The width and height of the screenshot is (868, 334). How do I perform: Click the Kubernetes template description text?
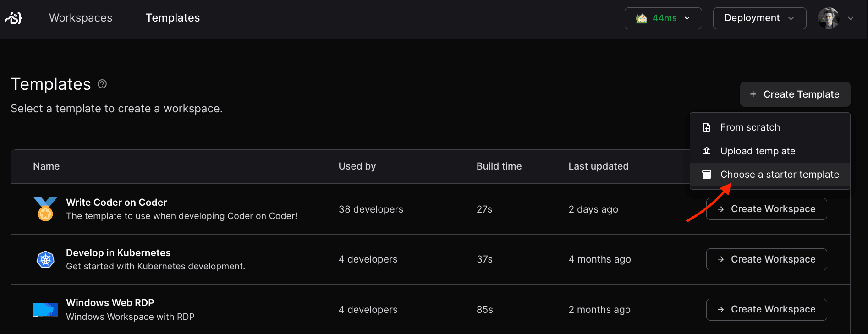[155, 266]
